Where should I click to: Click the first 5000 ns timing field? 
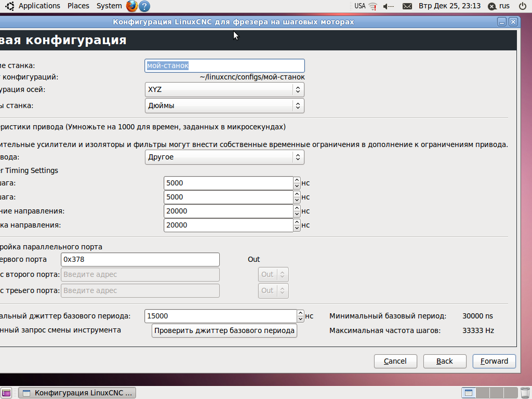(229, 183)
